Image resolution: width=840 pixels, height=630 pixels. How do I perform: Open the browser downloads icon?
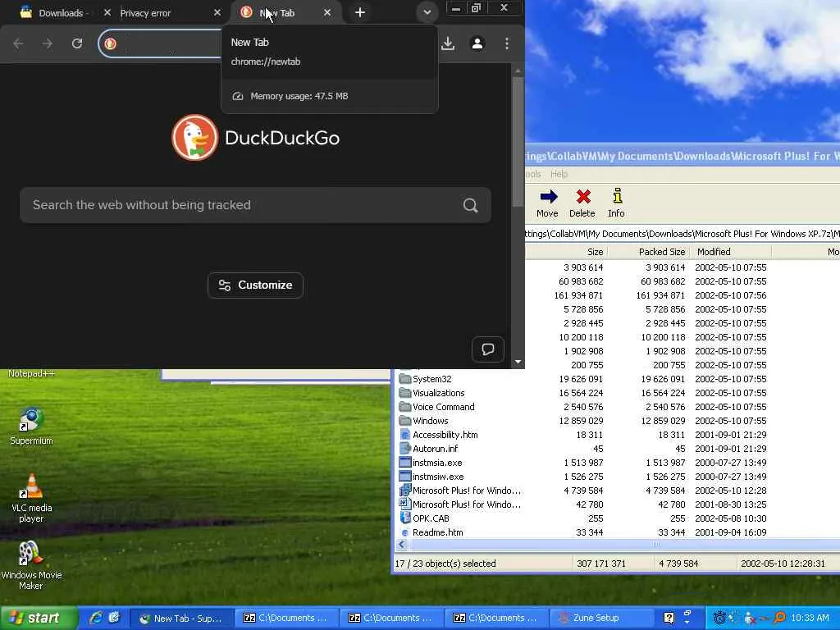(448, 43)
